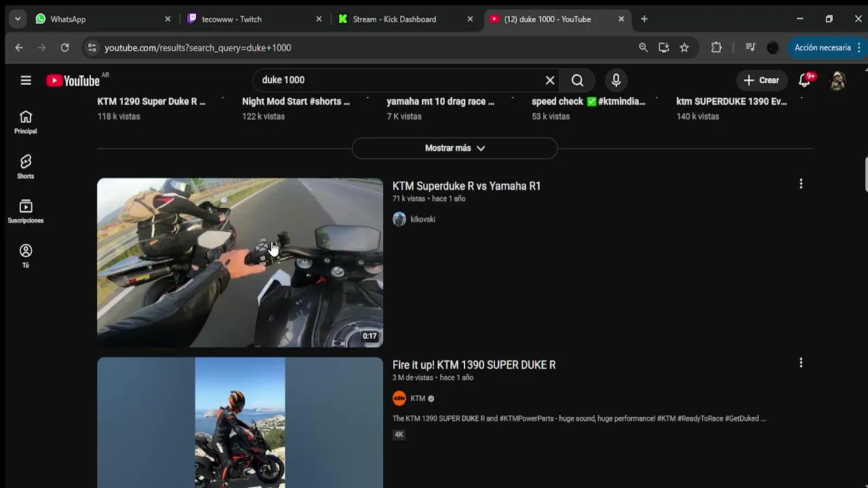
Task: View site information icon in address bar
Action: 92,47
